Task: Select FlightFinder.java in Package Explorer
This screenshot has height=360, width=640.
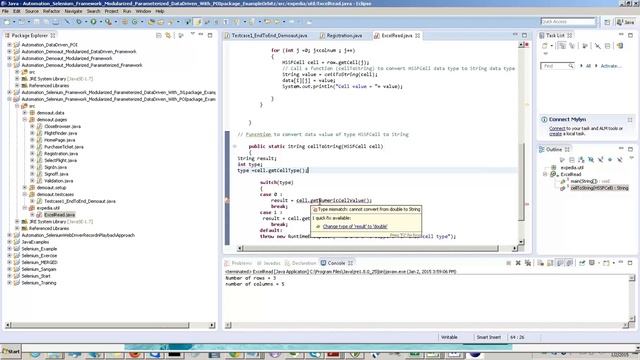Action: [60, 133]
